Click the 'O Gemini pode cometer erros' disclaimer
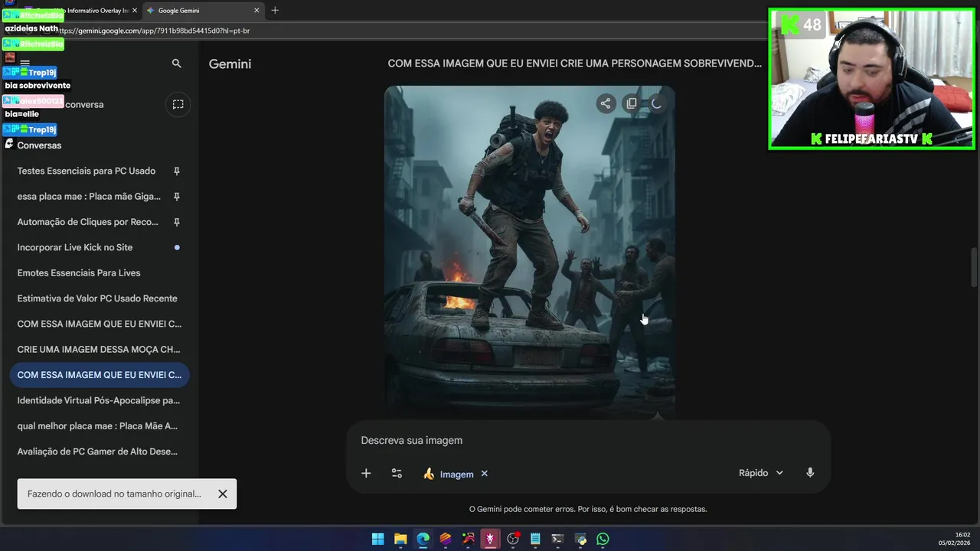This screenshot has width=980, height=551. (588, 509)
